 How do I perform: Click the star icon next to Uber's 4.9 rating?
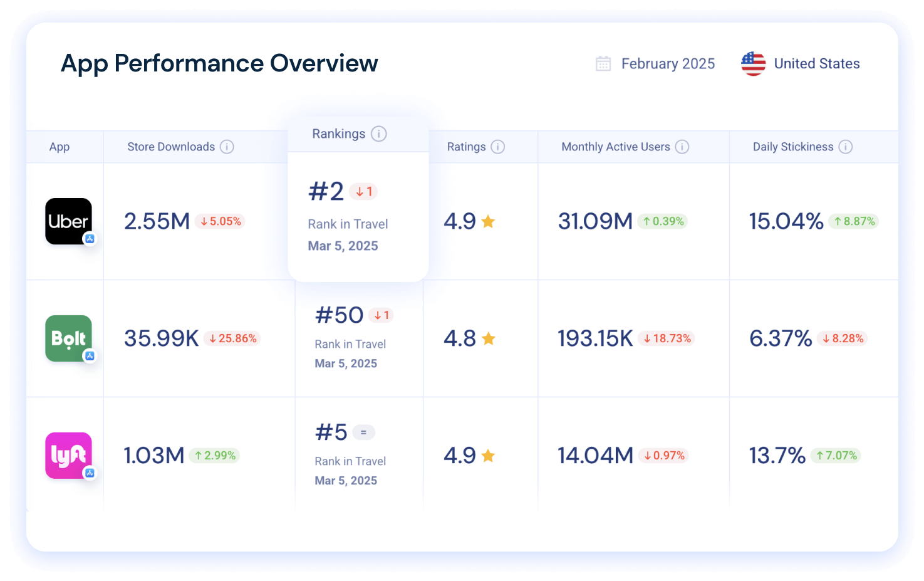tap(489, 221)
